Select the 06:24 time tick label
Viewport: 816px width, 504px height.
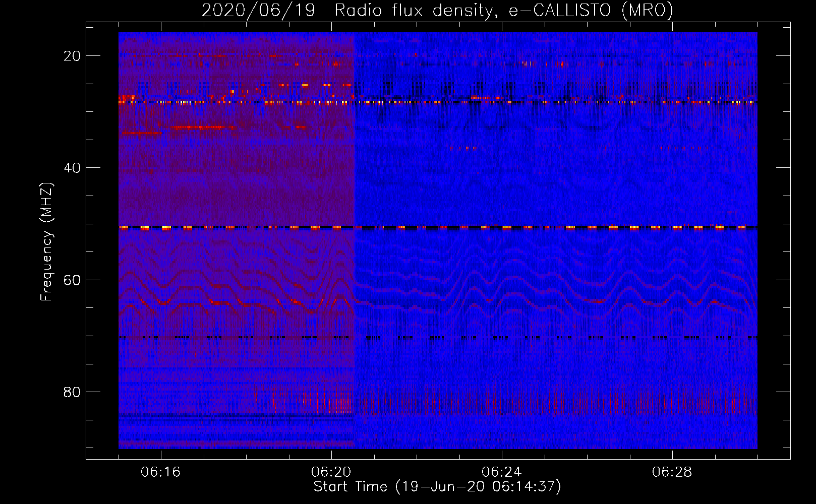(502, 472)
